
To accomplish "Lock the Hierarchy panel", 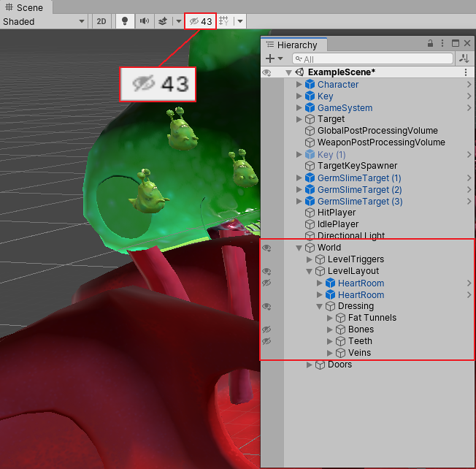I will pyautogui.click(x=430, y=43).
